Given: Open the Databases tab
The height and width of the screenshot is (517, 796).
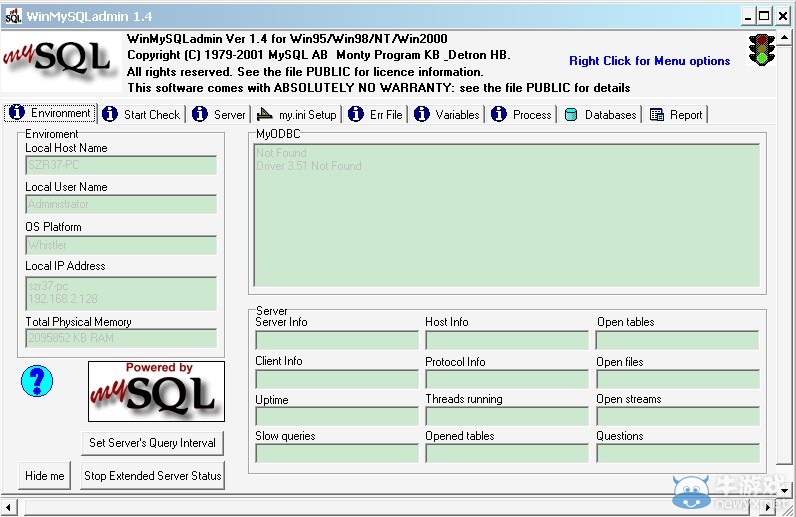Looking at the screenshot, I should (601, 114).
